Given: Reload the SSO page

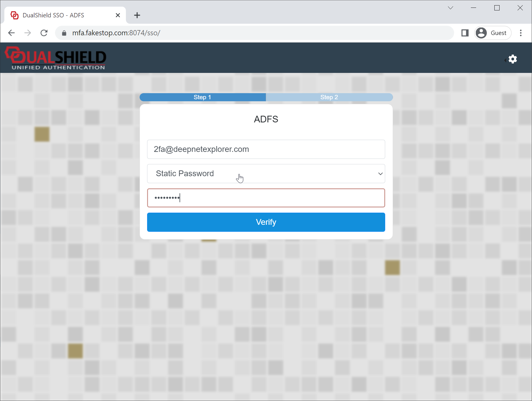Looking at the screenshot, I should click(44, 33).
